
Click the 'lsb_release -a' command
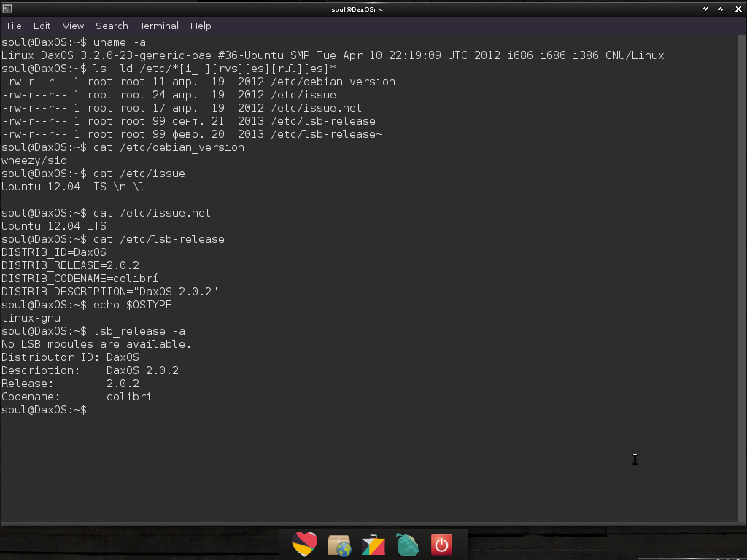pyautogui.click(x=93, y=331)
